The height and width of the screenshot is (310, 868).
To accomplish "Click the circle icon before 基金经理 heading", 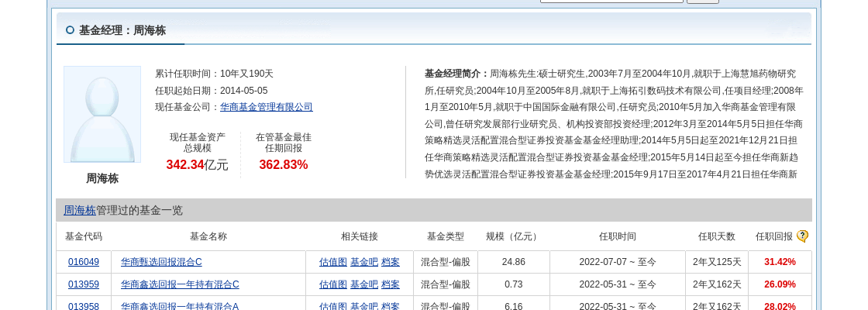I will tap(70, 30).
